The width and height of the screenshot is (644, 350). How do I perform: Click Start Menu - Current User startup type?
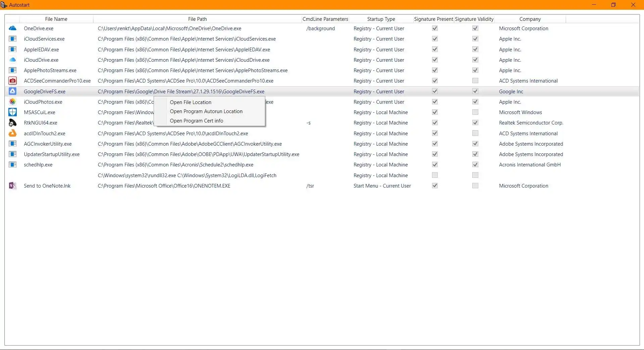pyautogui.click(x=382, y=186)
